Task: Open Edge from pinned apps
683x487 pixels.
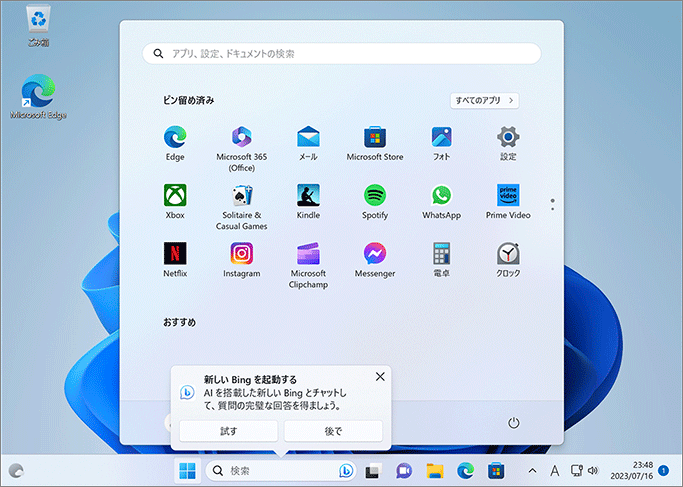Action: pos(175,144)
